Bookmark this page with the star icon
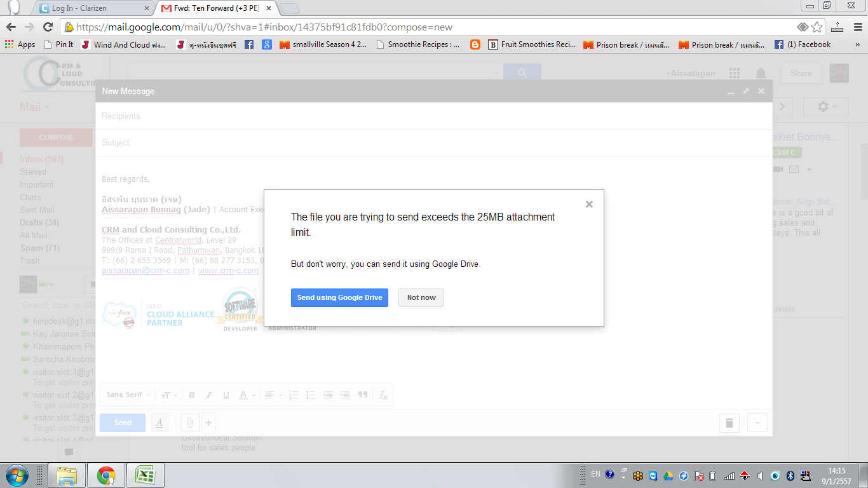The height and width of the screenshot is (488, 868). pyautogui.click(x=817, y=27)
